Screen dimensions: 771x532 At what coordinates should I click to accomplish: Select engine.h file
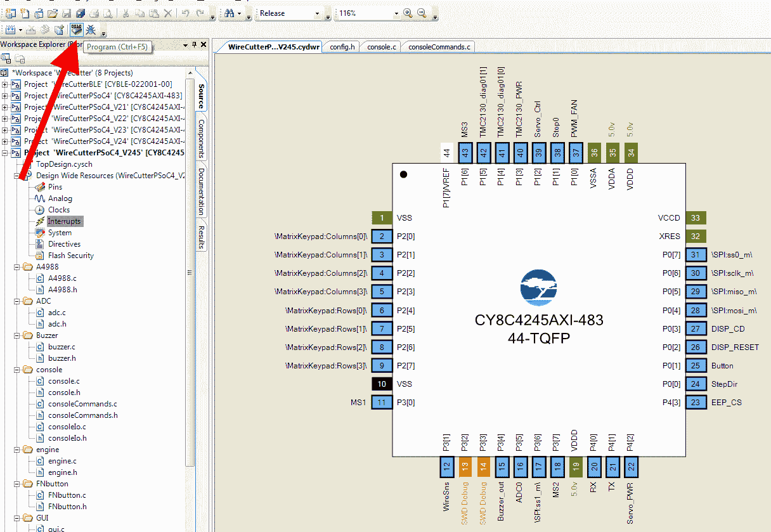pyautogui.click(x=62, y=472)
